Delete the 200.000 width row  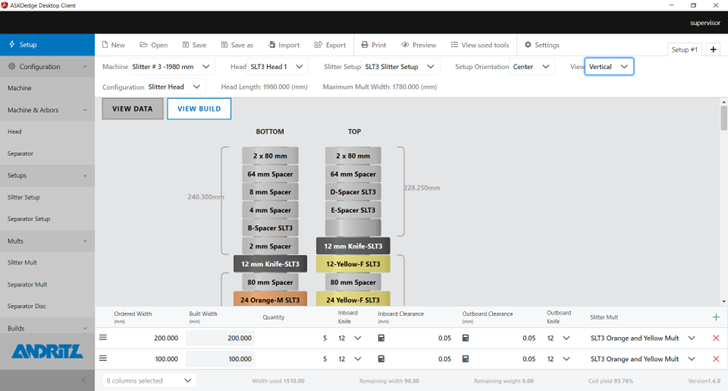click(x=715, y=338)
